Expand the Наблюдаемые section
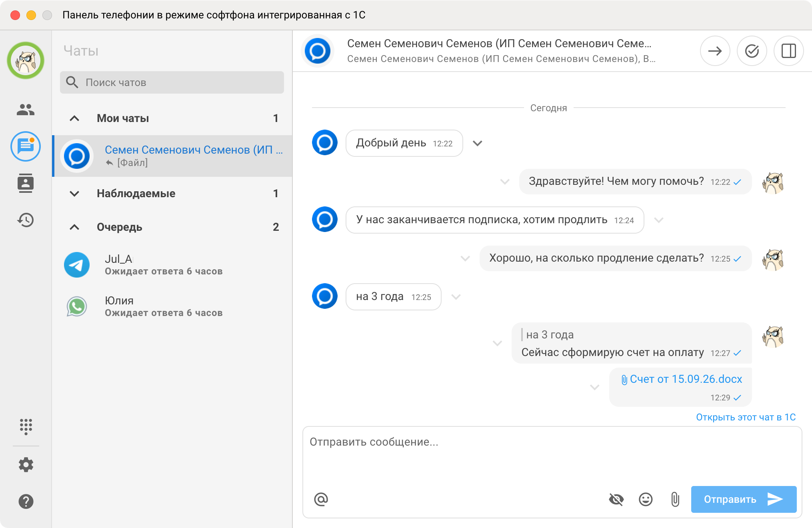Screen dimensions: 812x528 point(74,194)
